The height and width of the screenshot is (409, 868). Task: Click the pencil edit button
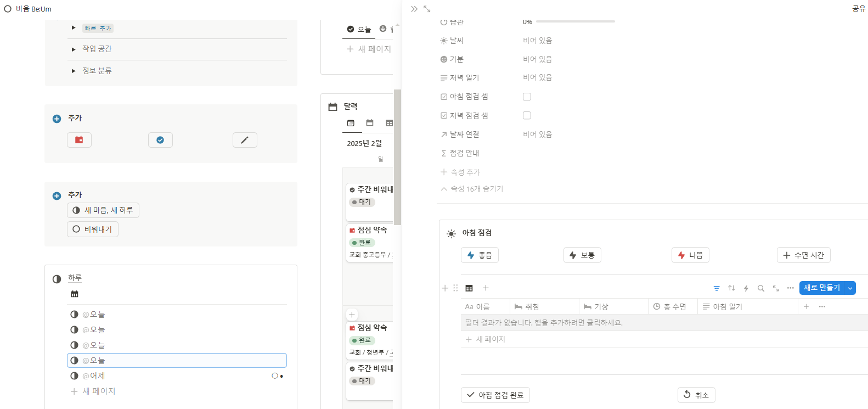tap(245, 140)
